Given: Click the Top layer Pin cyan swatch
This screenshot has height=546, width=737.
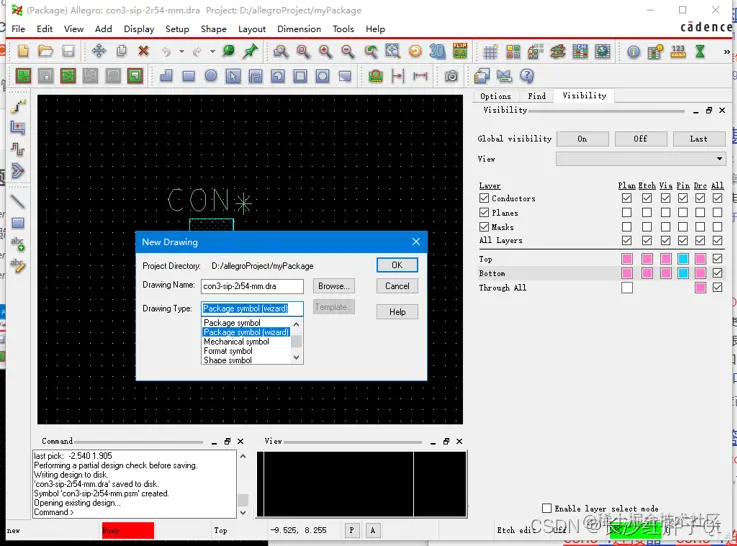Looking at the screenshot, I should click(x=683, y=258).
